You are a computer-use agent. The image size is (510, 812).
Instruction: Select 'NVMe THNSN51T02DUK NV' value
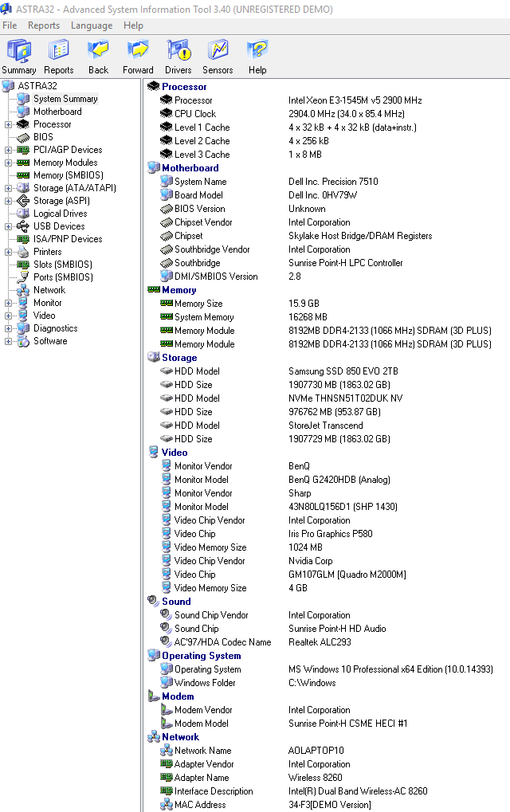click(x=345, y=398)
